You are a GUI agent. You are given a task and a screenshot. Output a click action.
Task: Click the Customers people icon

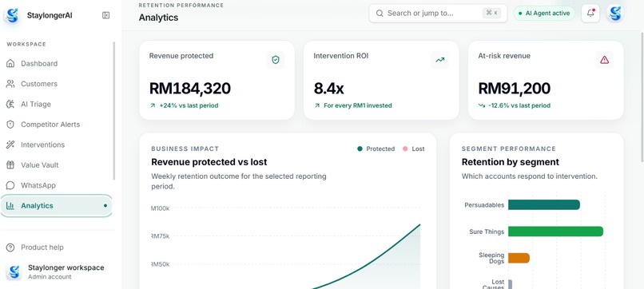[x=10, y=84]
